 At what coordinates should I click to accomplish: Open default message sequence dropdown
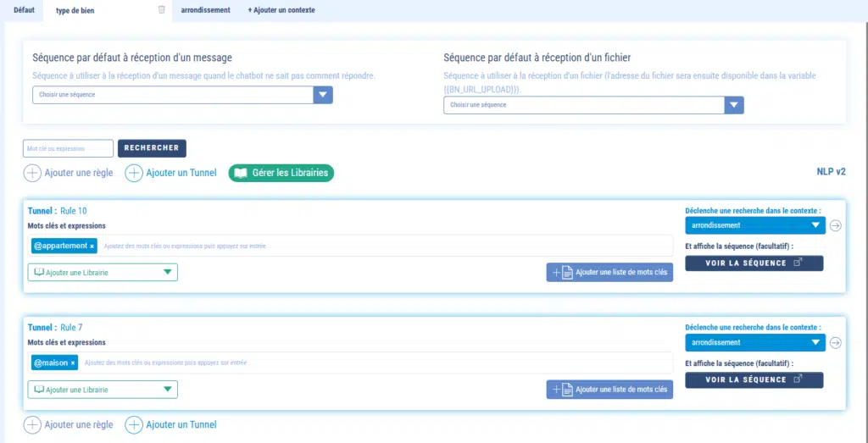click(323, 95)
